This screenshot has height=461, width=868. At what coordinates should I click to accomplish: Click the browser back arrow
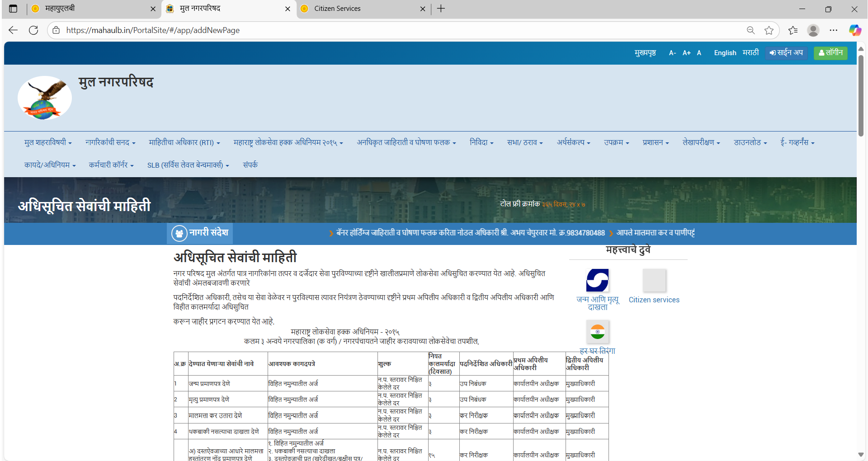pos(13,30)
